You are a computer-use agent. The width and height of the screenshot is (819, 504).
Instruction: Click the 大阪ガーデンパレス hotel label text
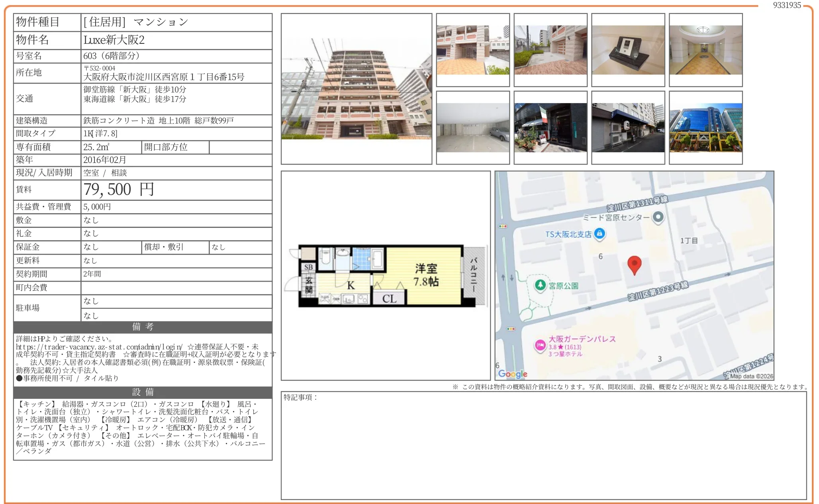(582, 339)
